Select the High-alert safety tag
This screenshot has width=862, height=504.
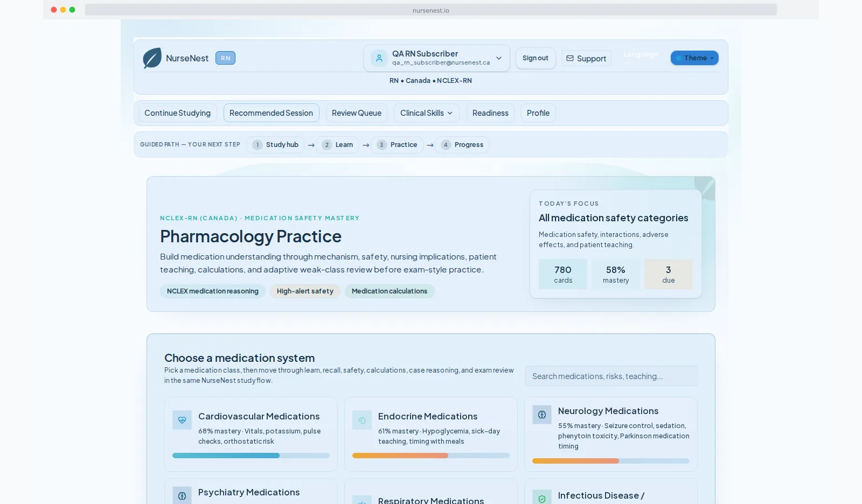[305, 291]
